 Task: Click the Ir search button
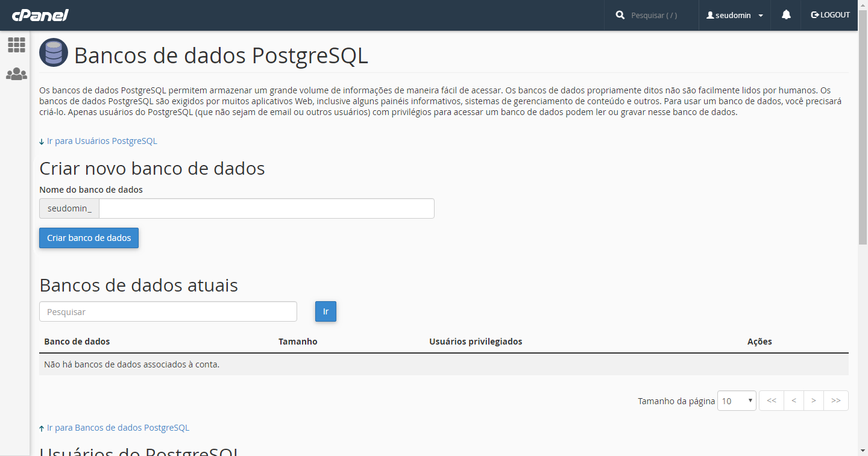pyautogui.click(x=325, y=311)
